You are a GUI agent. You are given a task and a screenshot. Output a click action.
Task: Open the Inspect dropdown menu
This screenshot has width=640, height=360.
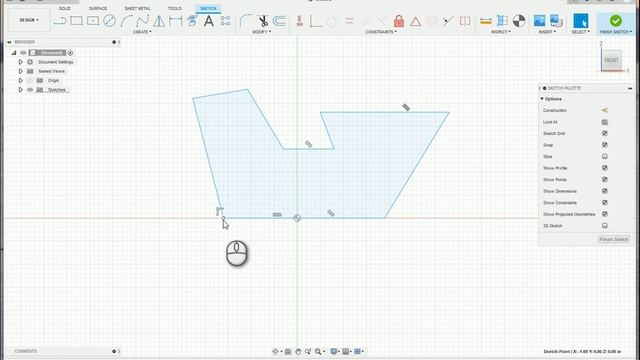pyautogui.click(x=501, y=32)
